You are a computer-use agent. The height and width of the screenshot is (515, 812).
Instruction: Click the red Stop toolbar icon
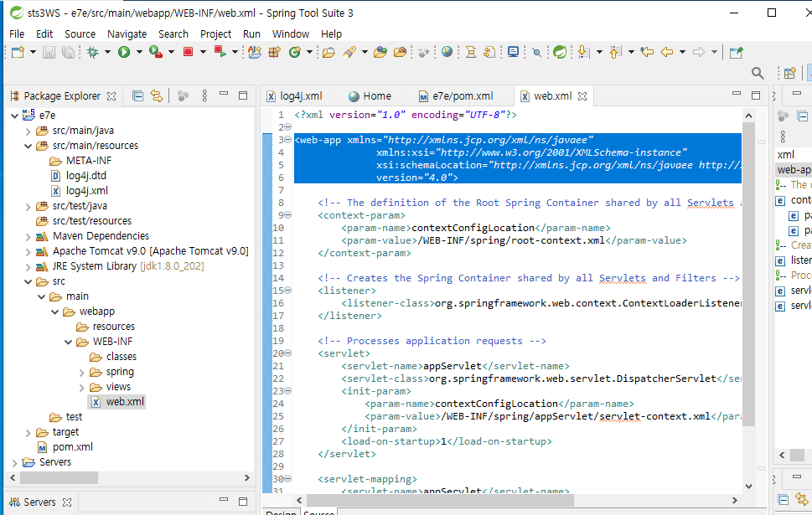(x=188, y=52)
